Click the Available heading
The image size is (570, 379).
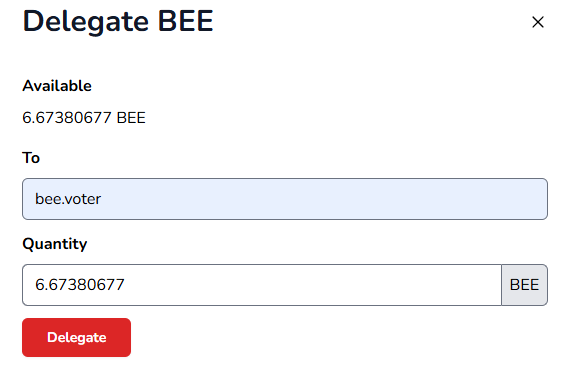coord(57,86)
